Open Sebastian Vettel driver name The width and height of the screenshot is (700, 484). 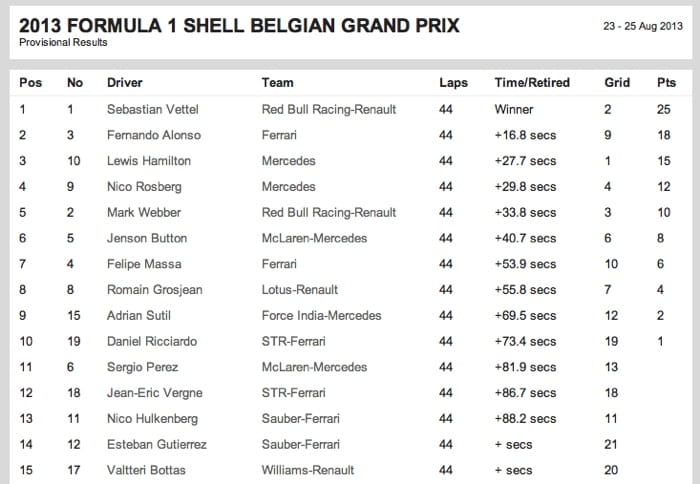(153, 109)
